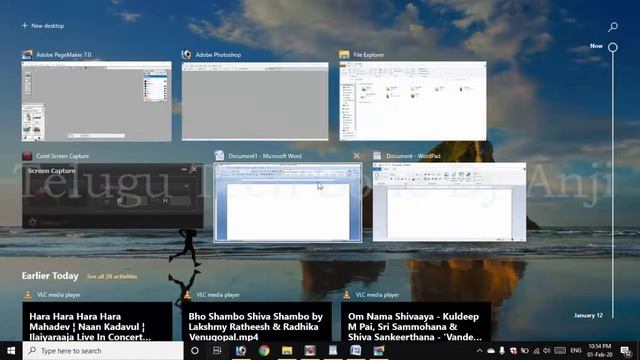The image size is (640, 360).
Task: Open Microsoft Word from the taskbar
Action: [x=356, y=351]
